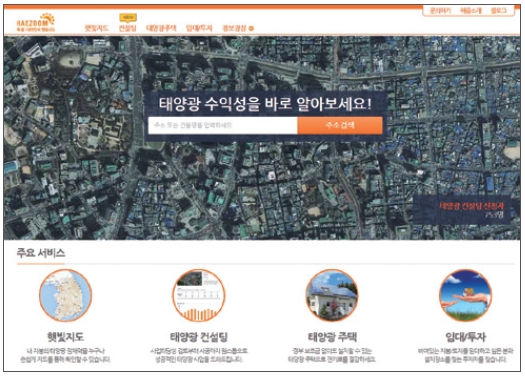This screenshot has width=525, height=376.
Task: Click the consulting chart circle icon
Action: click(199, 295)
